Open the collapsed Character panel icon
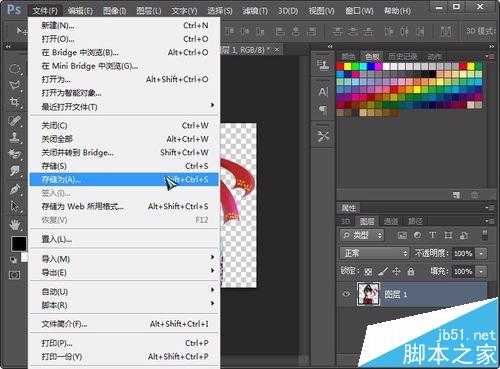Image resolution: width=500 pixels, height=369 pixels. (x=323, y=92)
